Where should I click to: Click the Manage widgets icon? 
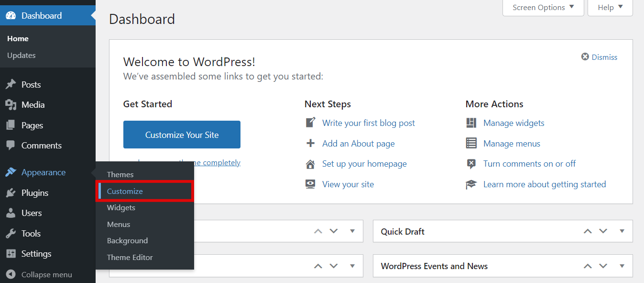point(471,123)
